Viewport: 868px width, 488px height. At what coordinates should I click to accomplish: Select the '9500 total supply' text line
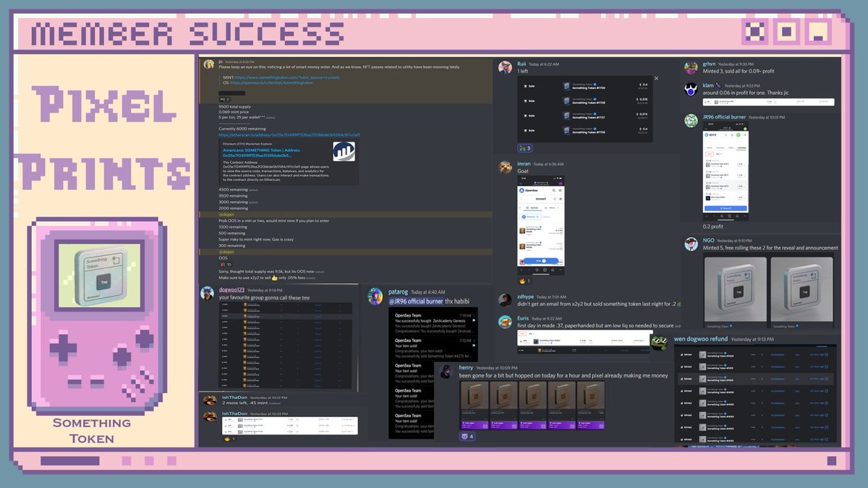pyautogui.click(x=235, y=106)
